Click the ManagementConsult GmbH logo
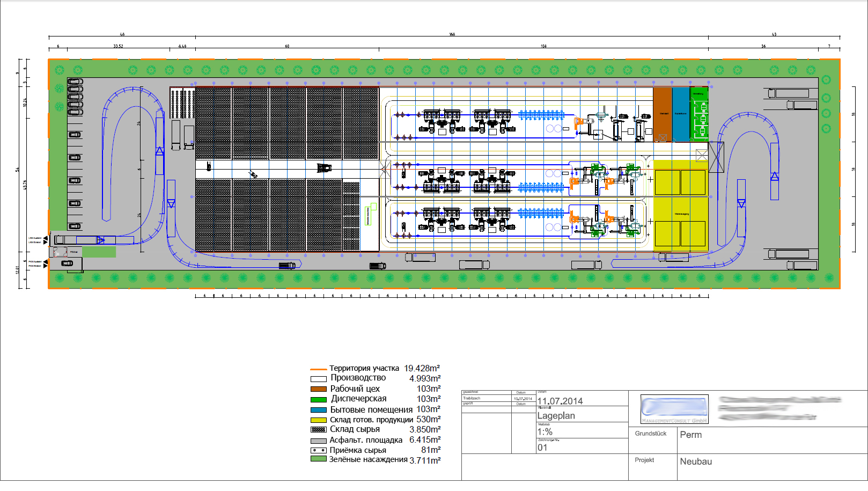 click(x=674, y=409)
